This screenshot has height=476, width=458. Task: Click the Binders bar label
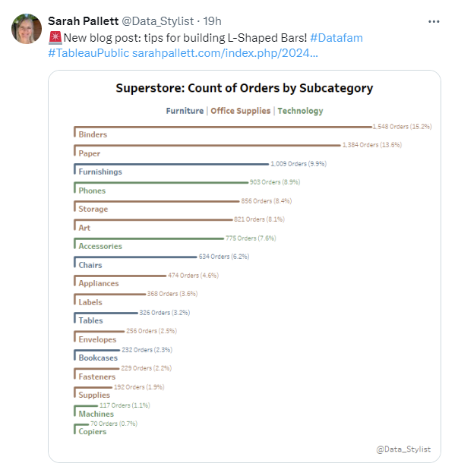[93, 134]
